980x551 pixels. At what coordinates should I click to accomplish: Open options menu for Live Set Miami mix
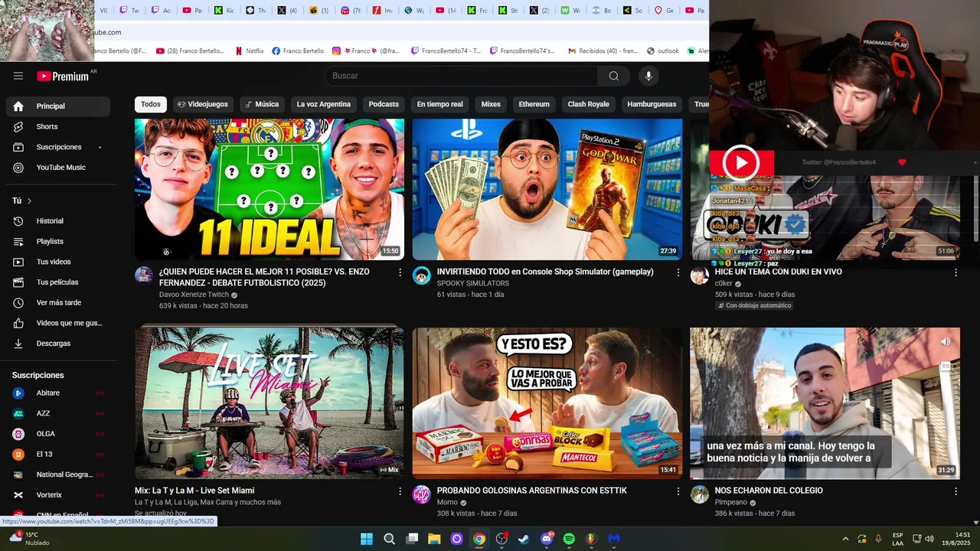pos(400,491)
